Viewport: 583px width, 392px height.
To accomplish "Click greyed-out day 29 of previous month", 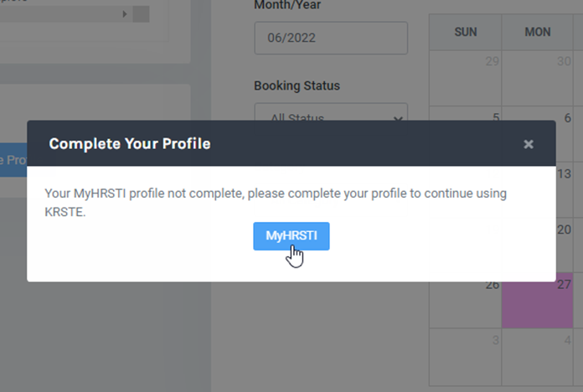I will point(466,78).
